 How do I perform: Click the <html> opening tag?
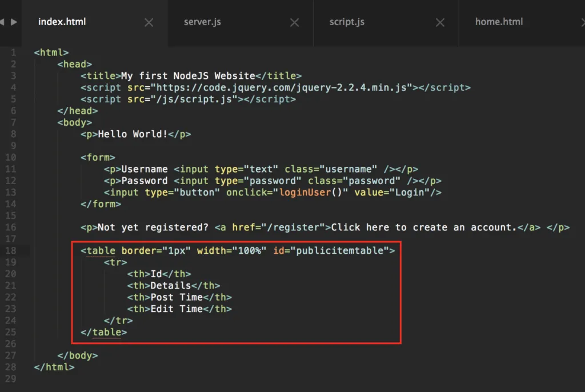point(51,53)
